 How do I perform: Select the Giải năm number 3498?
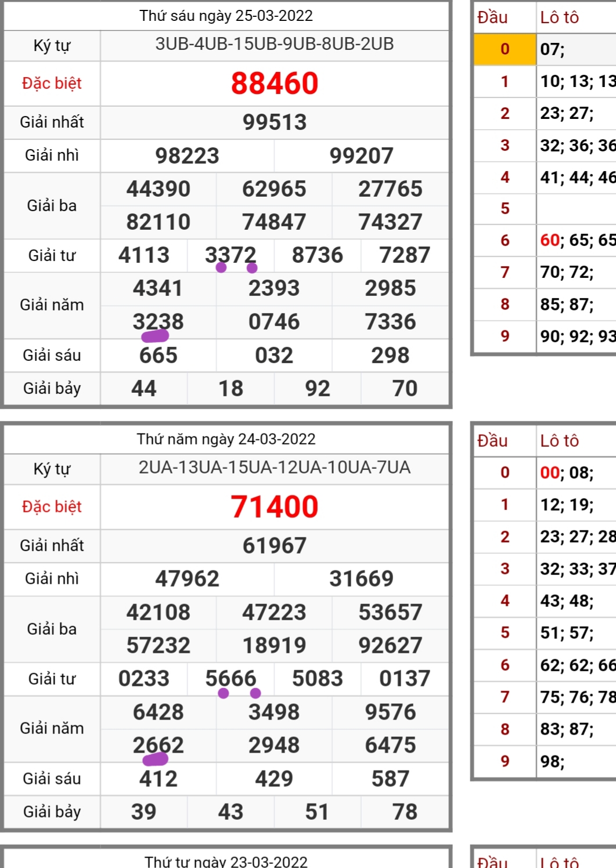(x=274, y=712)
